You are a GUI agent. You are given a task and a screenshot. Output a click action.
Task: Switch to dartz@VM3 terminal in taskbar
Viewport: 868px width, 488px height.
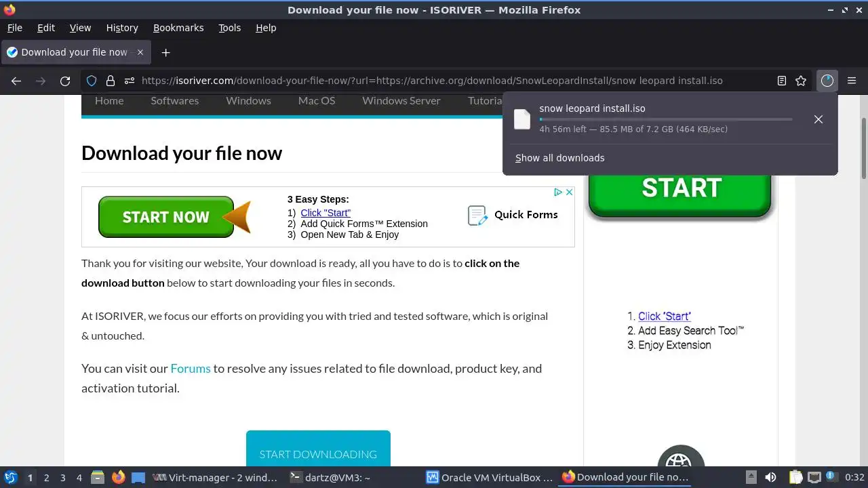330,477
